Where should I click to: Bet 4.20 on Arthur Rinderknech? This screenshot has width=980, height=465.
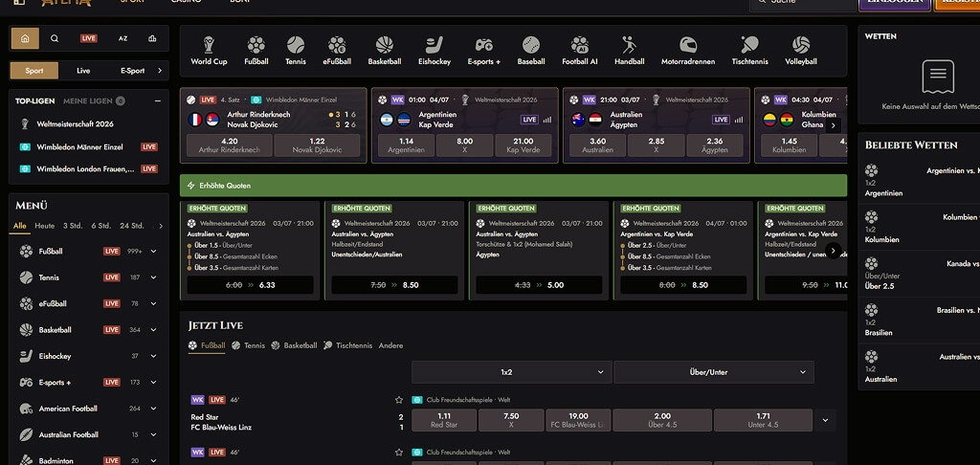[x=230, y=145]
